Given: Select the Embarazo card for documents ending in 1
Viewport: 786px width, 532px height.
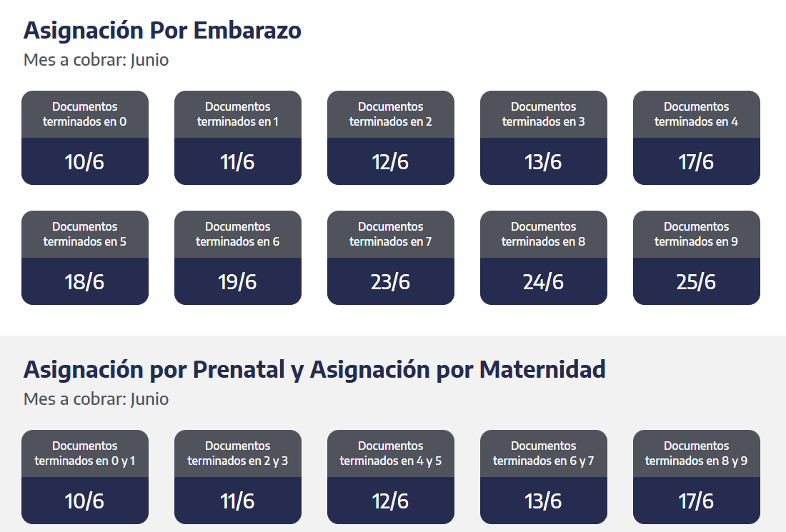Looking at the screenshot, I should coord(238,138).
